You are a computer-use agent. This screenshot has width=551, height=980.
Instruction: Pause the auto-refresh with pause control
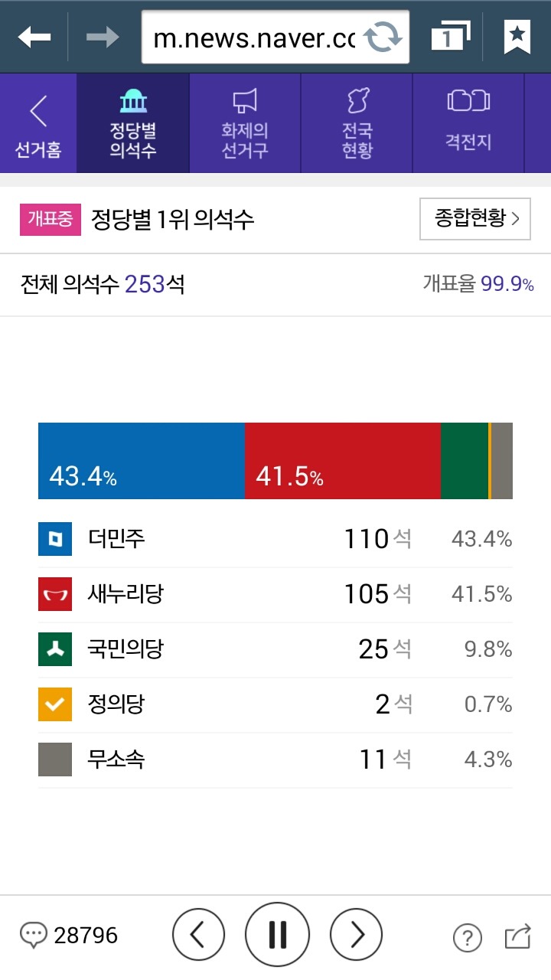pos(277,933)
